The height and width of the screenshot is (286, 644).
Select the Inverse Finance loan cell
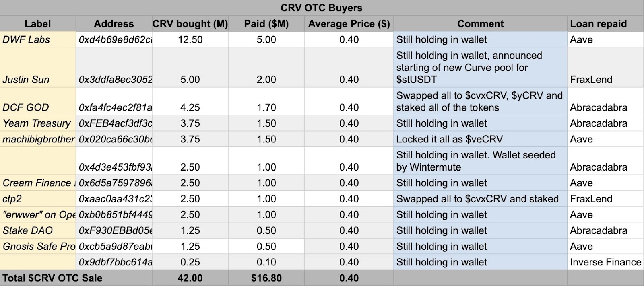click(606, 262)
